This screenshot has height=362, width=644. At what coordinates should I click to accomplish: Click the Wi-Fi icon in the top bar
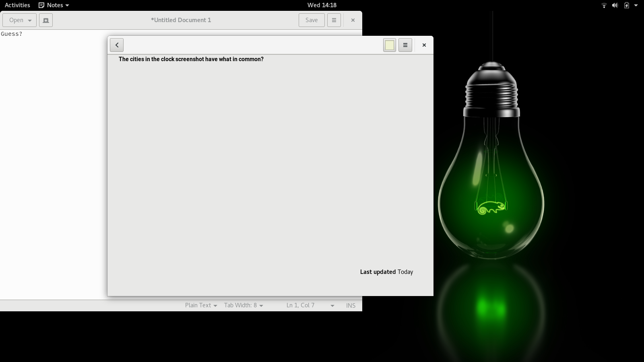604,5
